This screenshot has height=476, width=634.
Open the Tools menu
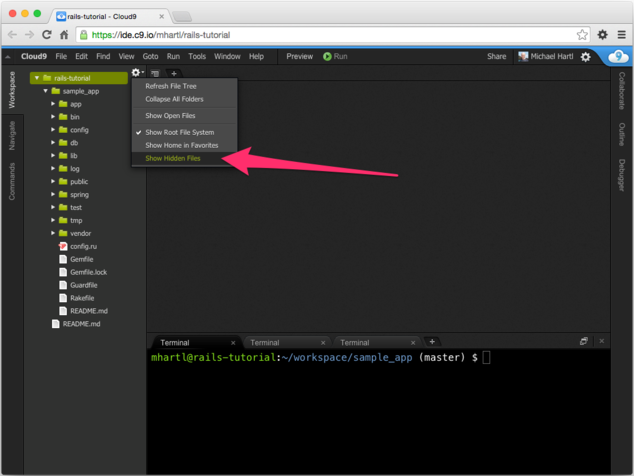click(197, 57)
